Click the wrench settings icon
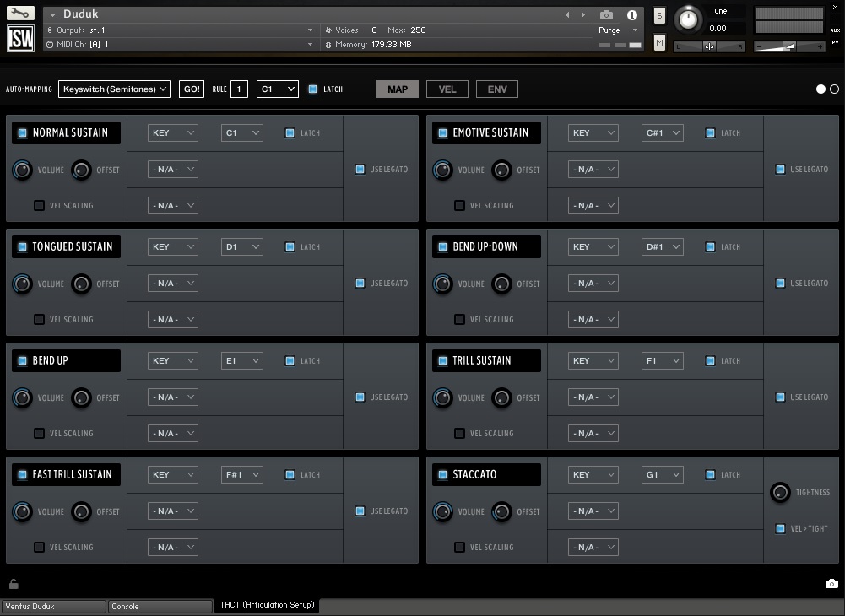Screen dimensions: 845x616 [x=20, y=14]
